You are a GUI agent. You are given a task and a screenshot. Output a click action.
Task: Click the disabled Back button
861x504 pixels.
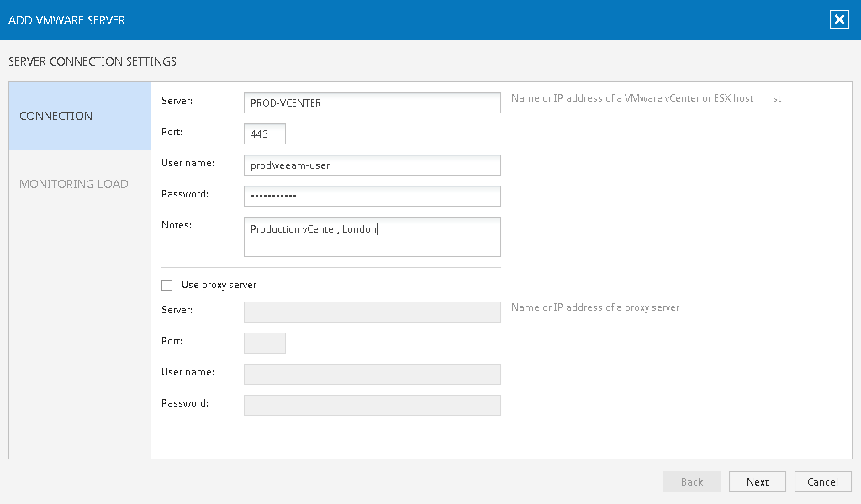click(691, 481)
